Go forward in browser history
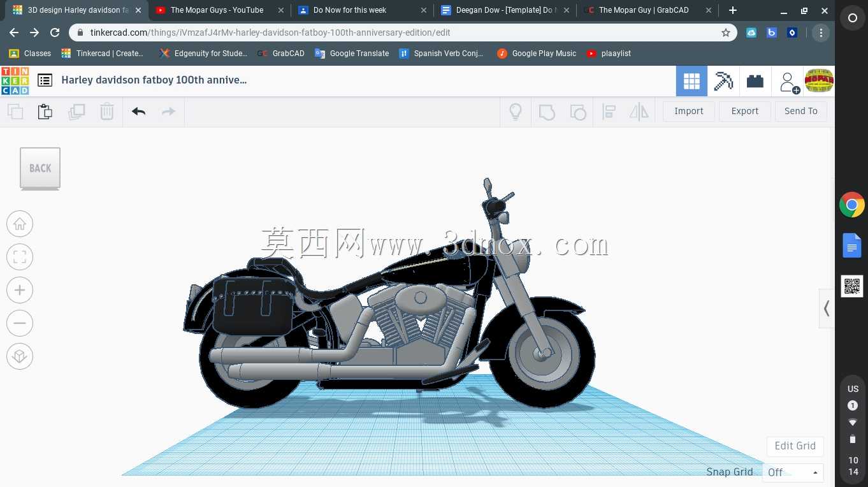868x487 pixels. [x=34, y=33]
